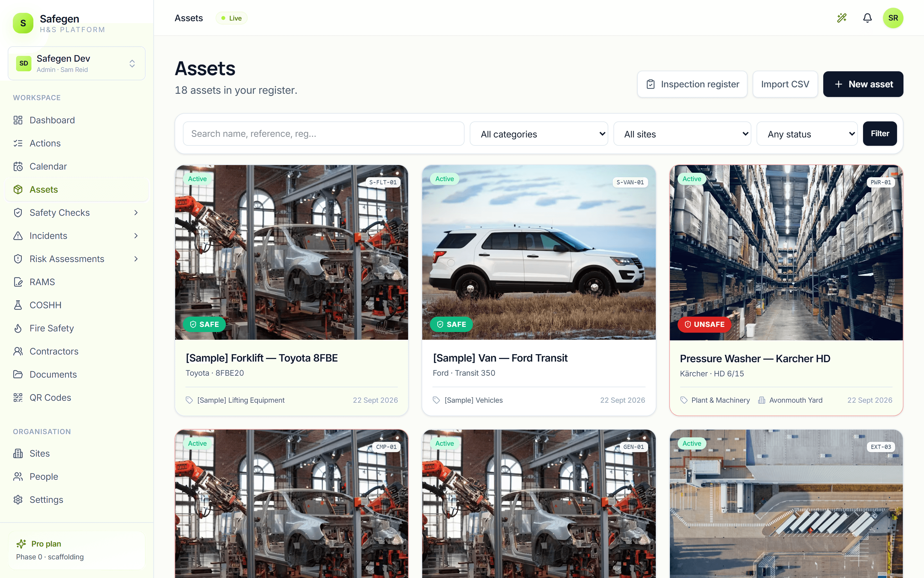Go to Fire Safety page
This screenshot has height=578, width=924.
pos(77,328)
